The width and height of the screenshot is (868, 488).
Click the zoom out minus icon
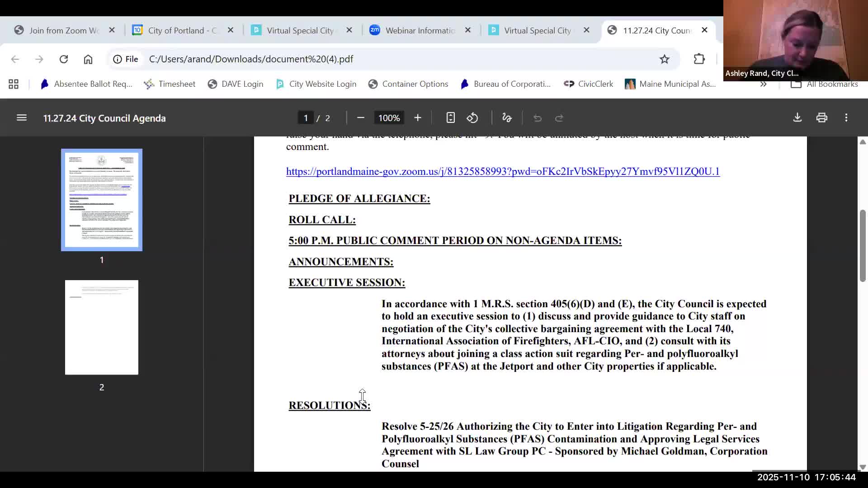360,118
